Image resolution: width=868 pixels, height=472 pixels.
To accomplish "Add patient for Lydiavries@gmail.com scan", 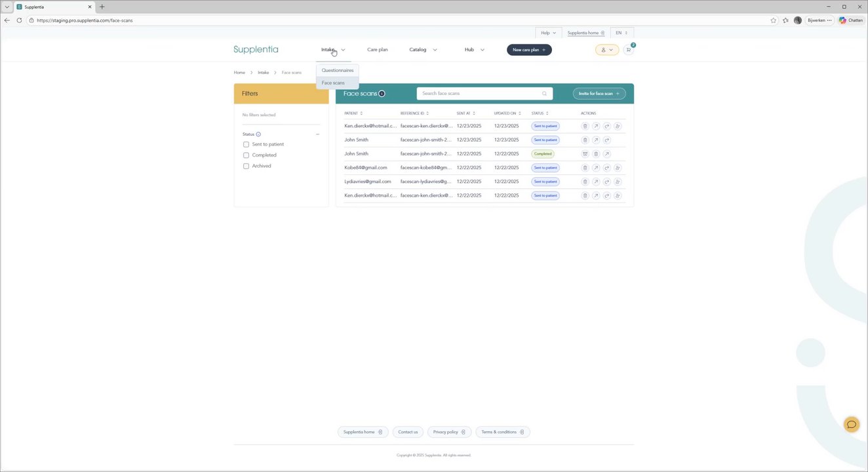I will pos(618,182).
